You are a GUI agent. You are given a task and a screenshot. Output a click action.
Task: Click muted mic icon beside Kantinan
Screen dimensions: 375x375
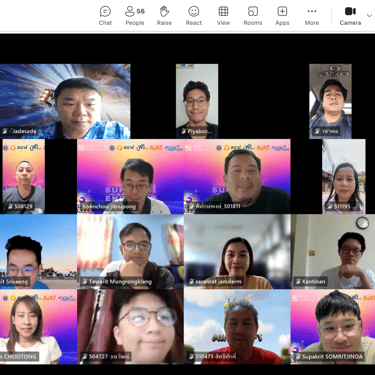click(298, 282)
